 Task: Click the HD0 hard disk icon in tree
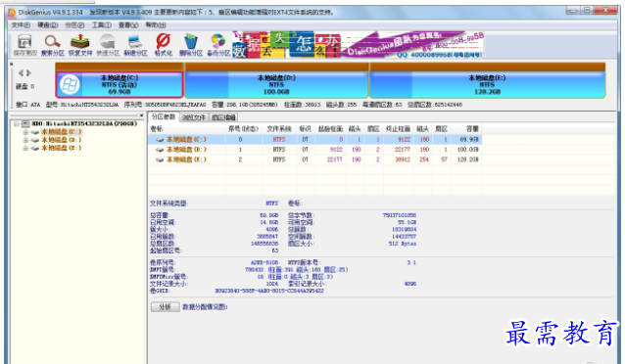[25, 124]
